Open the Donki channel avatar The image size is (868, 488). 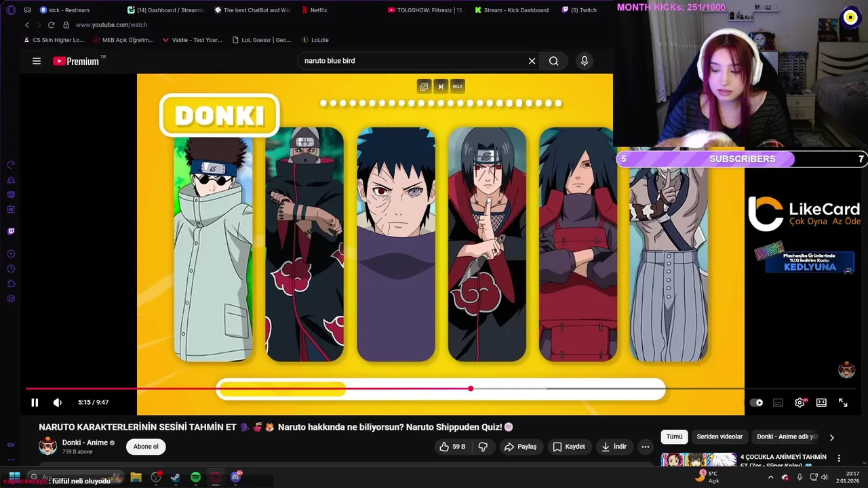(47, 446)
